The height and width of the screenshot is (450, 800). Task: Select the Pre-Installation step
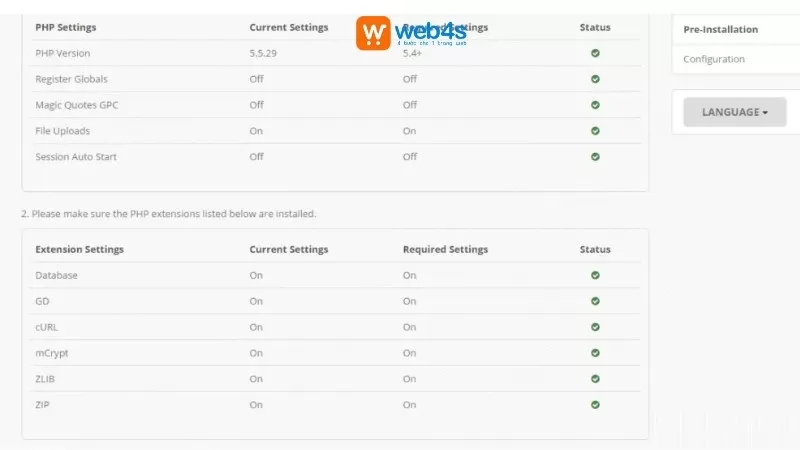[720, 30]
